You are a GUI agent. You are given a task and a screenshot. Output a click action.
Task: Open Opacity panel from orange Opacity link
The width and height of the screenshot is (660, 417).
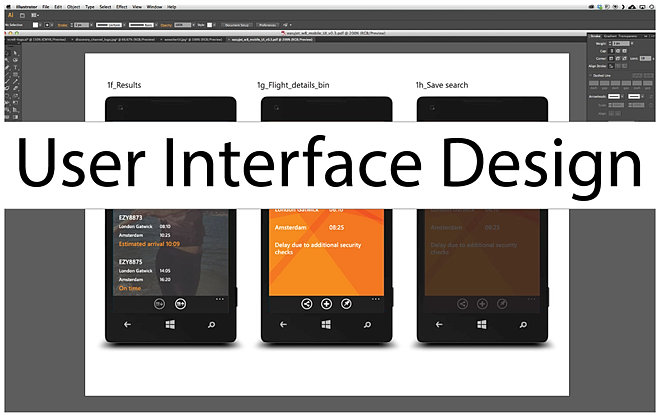(x=166, y=25)
